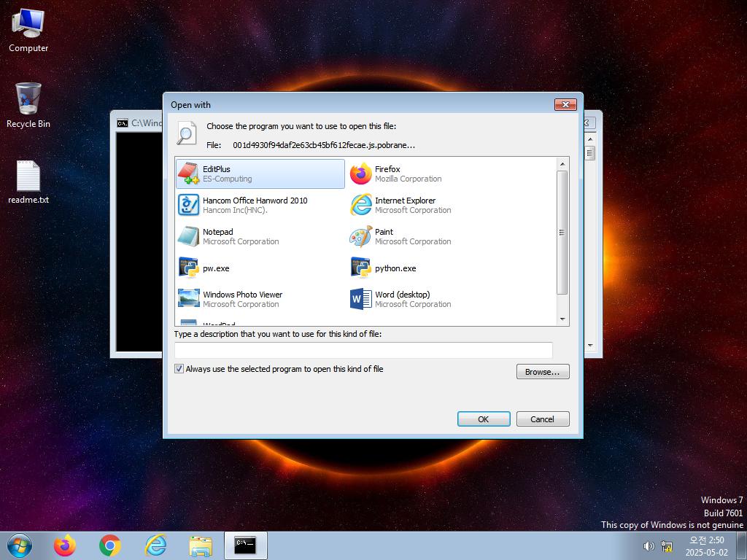Choose python.exe program icon
747x560 pixels.
(360, 268)
